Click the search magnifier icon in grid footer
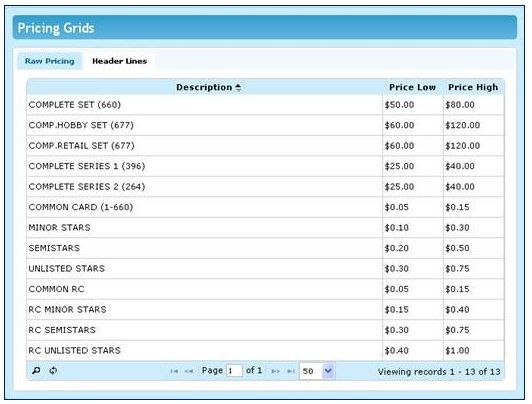The height and width of the screenshot is (404, 532). [x=36, y=370]
